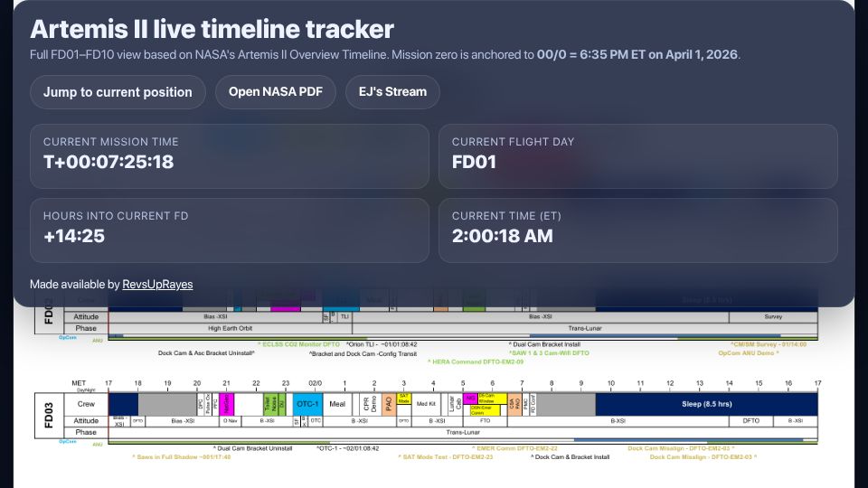Click the blue OTC-1 block in FD03 crew row
This screenshot has width=868, height=488.
307,405
